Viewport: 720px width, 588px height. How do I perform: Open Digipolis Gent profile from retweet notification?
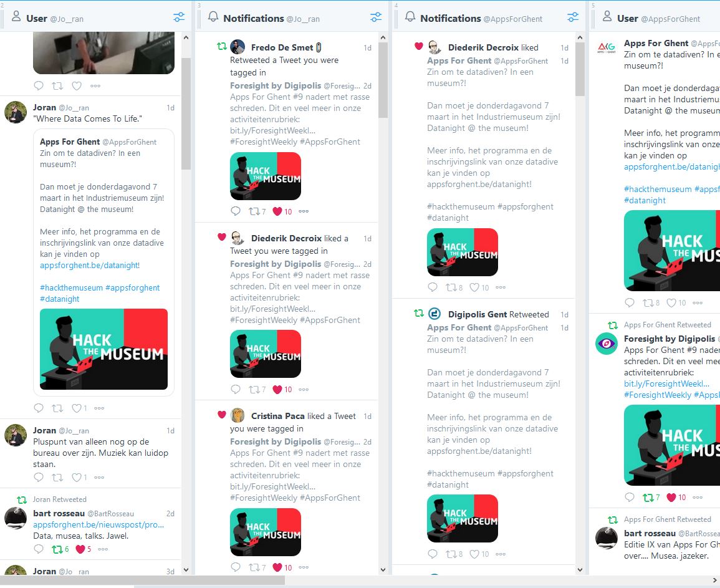478,314
